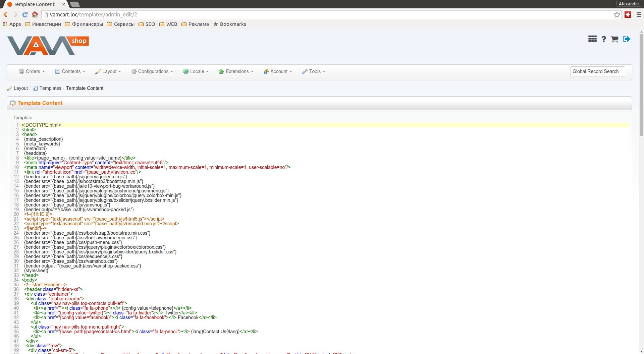Click the globe icon beside Locale

point(185,71)
